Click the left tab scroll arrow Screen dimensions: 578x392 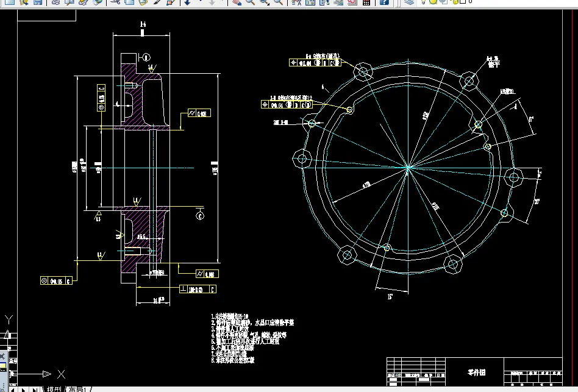(13, 390)
